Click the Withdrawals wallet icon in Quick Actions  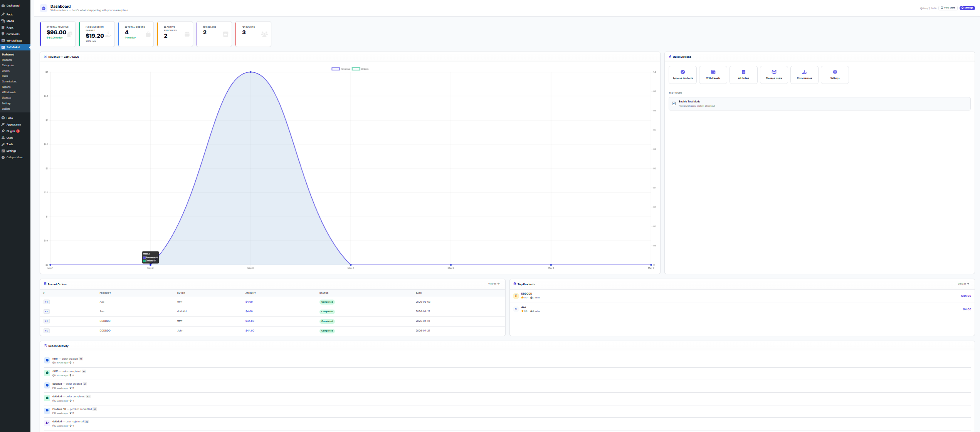coord(713,72)
